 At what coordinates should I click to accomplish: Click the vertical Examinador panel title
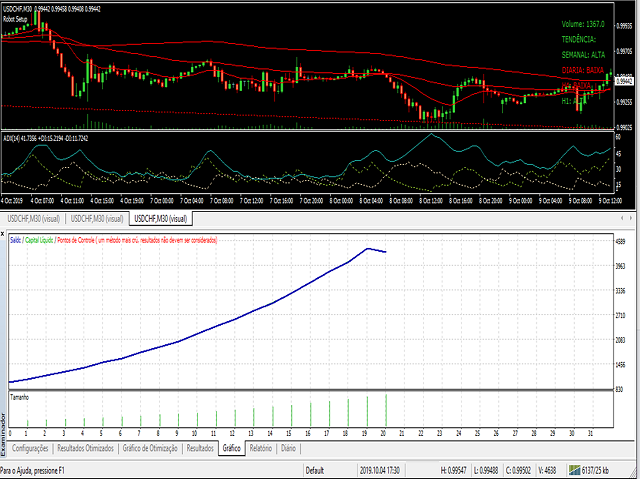click(x=3, y=435)
